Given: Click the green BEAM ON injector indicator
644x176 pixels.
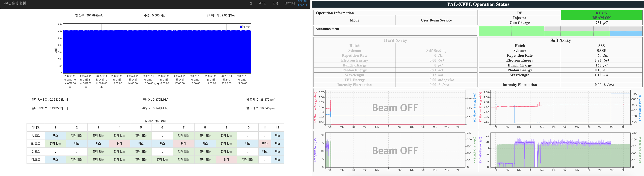Looking at the screenshot, I should pyautogui.click(x=601, y=18).
